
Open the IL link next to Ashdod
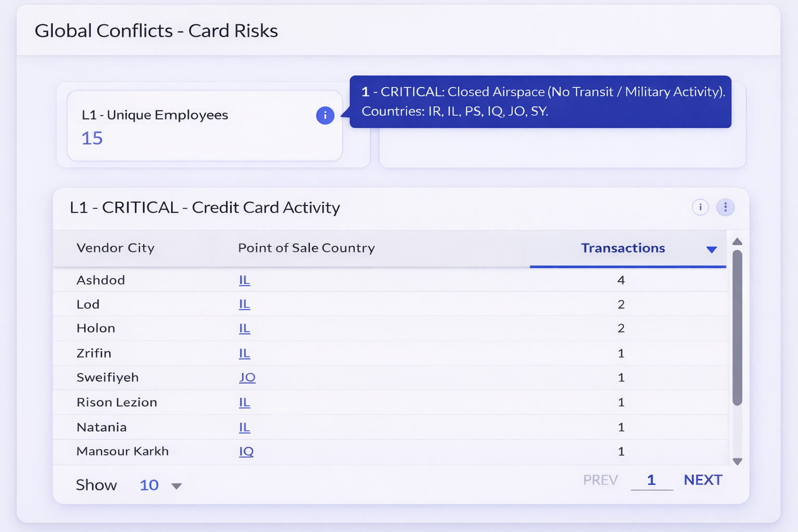pyautogui.click(x=244, y=280)
